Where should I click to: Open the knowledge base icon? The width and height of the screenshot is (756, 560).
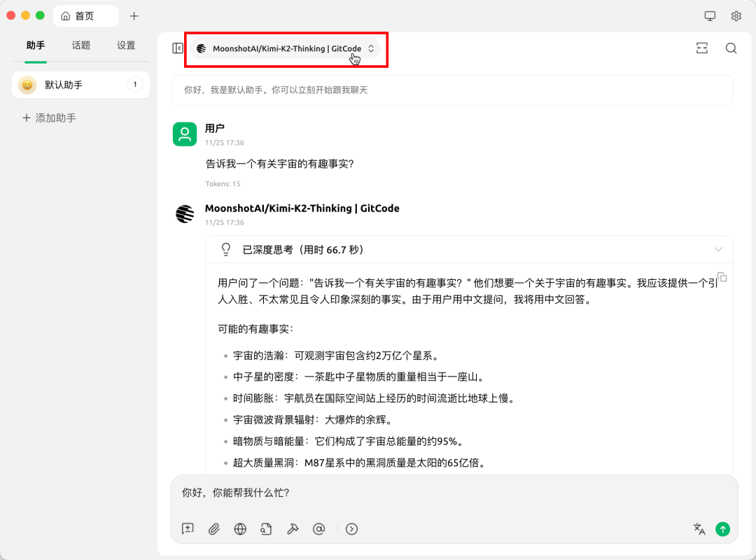266,528
